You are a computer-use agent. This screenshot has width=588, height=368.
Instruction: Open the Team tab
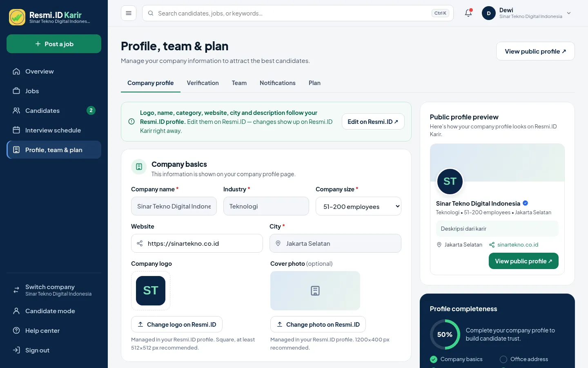click(x=239, y=83)
